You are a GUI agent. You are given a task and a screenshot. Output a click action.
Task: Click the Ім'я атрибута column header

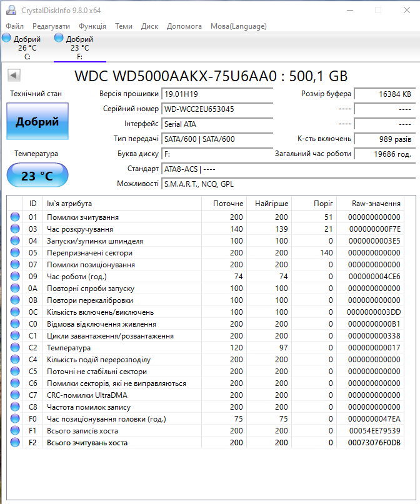[122, 204]
